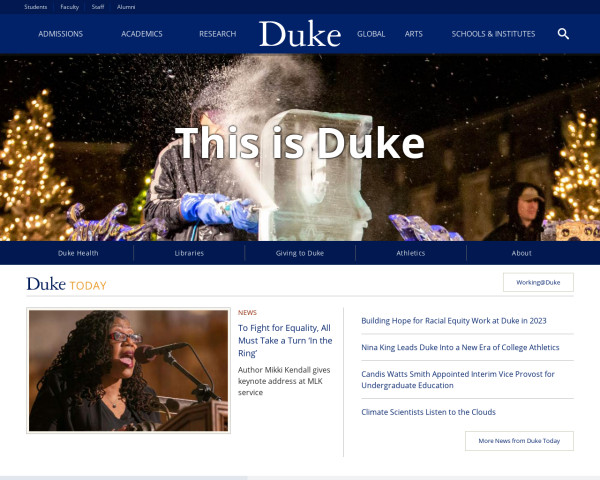Click the Working@Duke button
Viewport: 600px width, 480px height.
[538, 282]
